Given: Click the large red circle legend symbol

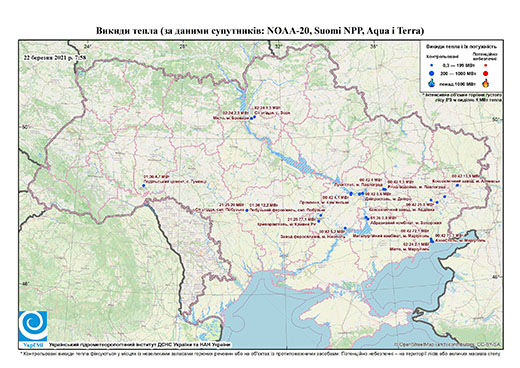Looking at the screenshot, I should [485, 74].
